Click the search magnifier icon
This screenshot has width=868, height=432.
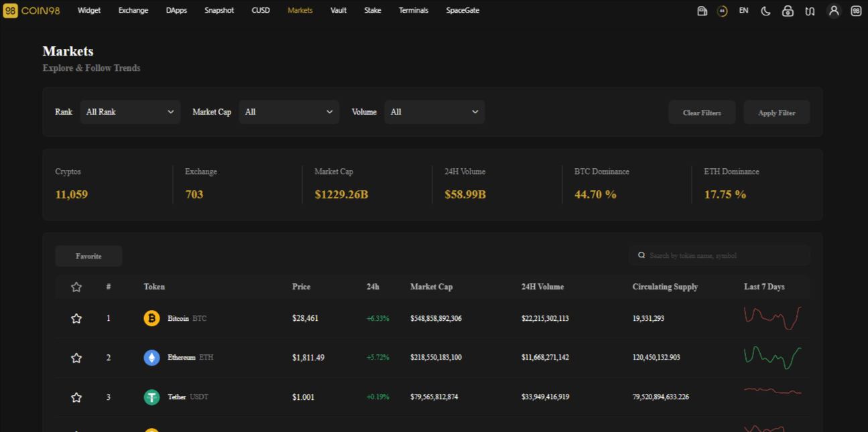641,255
